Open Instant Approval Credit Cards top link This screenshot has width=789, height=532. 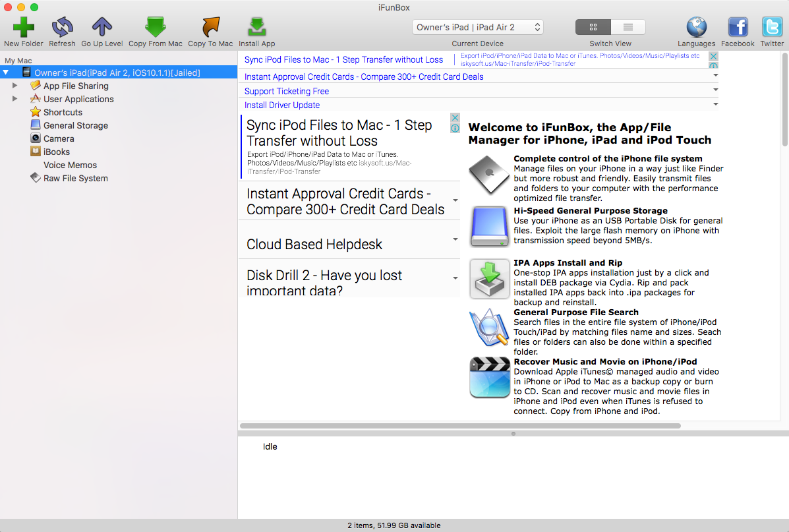(364, 76)
